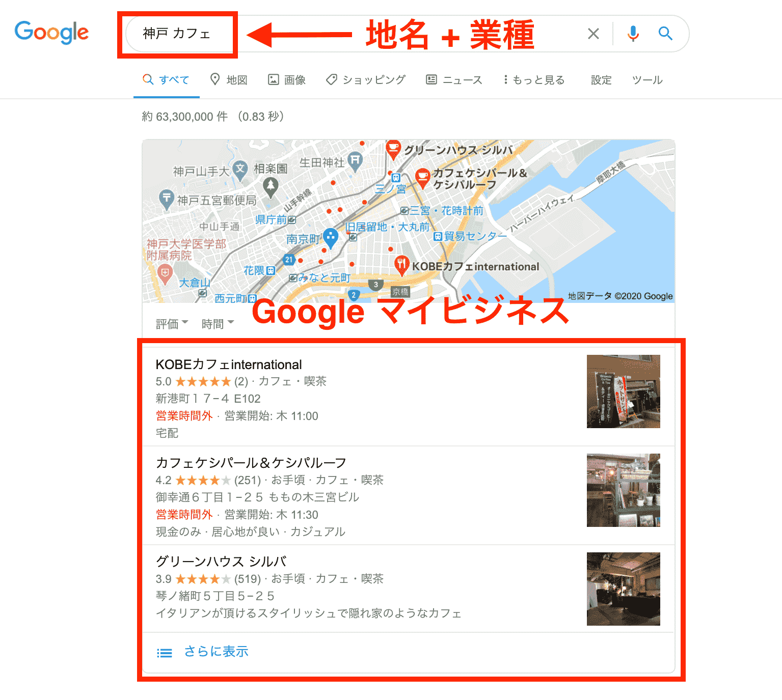Click the 神戸五宮郵便局 post office marker
This screenshot has width=782, height=700.
click(166, 199)
